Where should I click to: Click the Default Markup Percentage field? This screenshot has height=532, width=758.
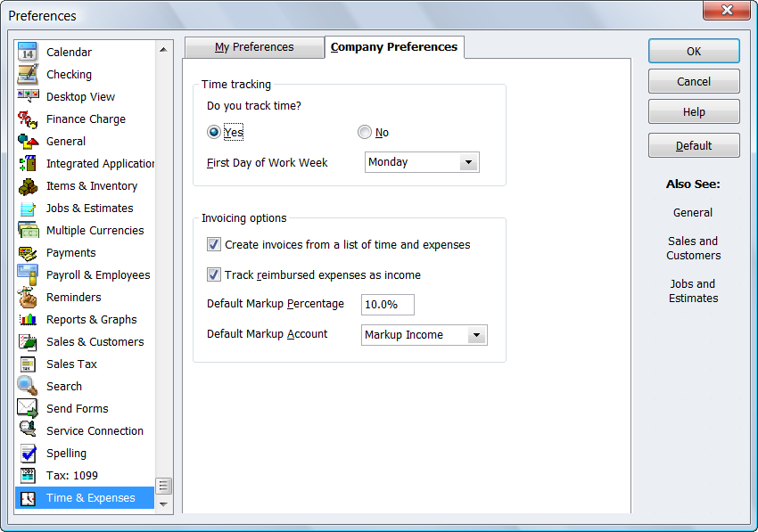coord(387,305)
